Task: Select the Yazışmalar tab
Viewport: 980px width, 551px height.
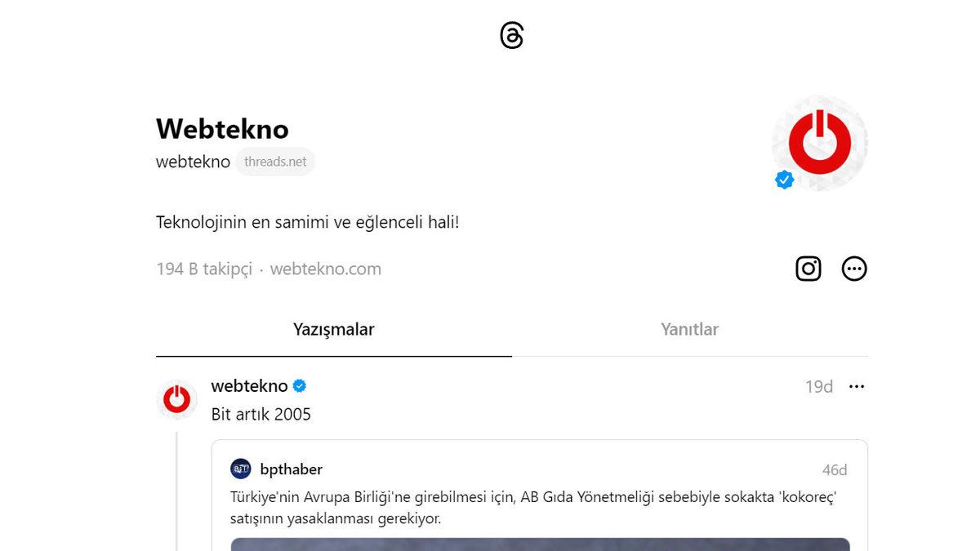Action: pyautogui.click(x=333, y=329)
